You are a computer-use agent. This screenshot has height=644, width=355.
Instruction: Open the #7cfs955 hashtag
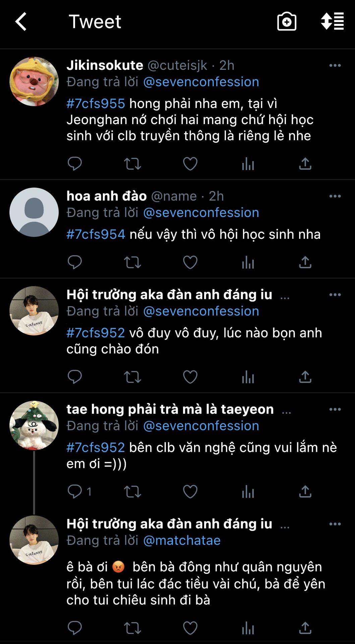96,104
